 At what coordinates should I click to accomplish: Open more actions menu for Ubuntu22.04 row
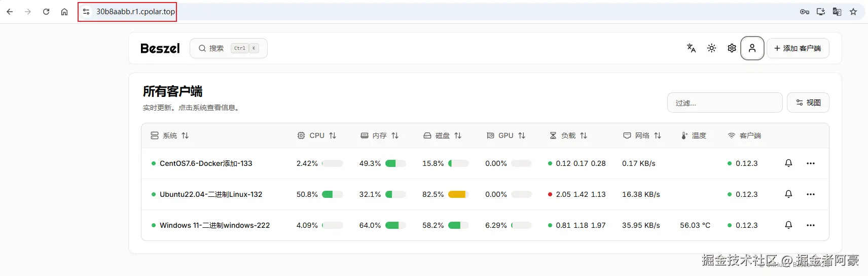[811, 194]
